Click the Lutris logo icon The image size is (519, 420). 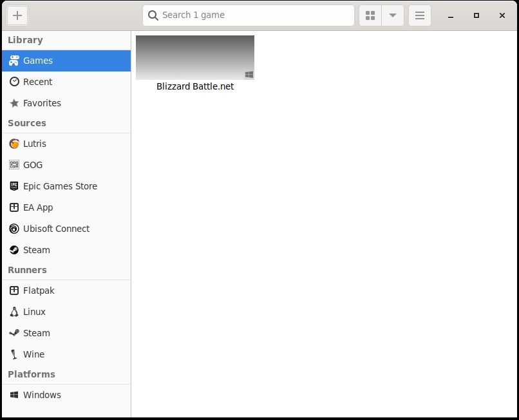point(14,144)
